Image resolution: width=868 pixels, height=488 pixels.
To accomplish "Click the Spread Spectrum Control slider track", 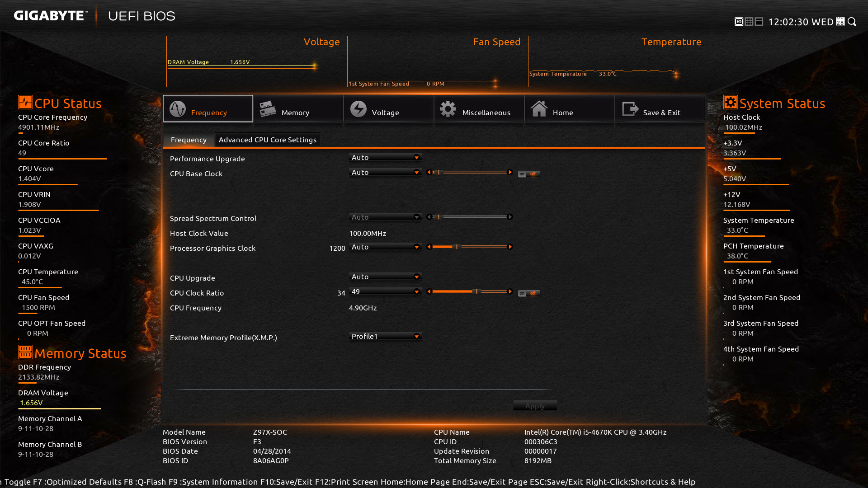I will pyautogui.click(x=470, y=217).
